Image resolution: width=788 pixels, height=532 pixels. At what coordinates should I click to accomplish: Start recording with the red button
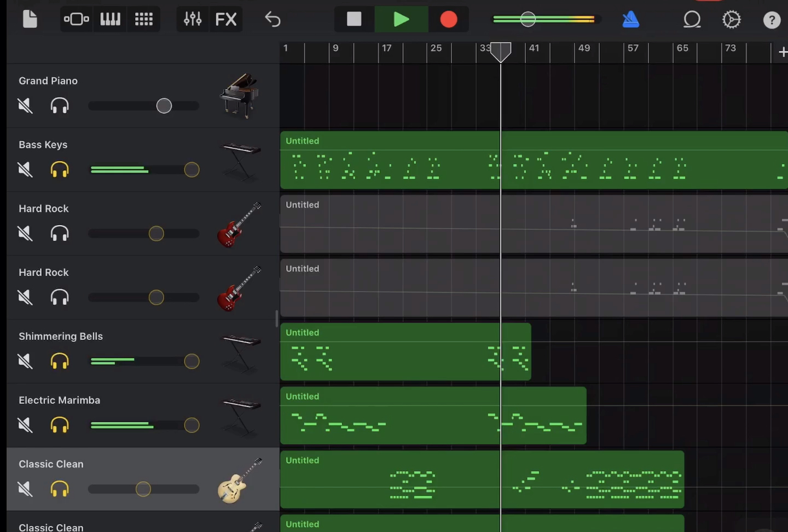coord(449,19)
